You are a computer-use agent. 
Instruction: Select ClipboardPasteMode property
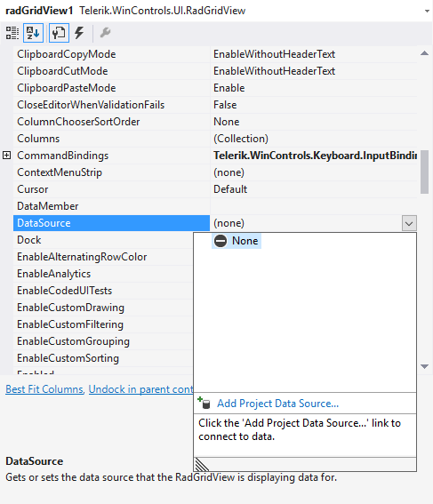[111, 88]
